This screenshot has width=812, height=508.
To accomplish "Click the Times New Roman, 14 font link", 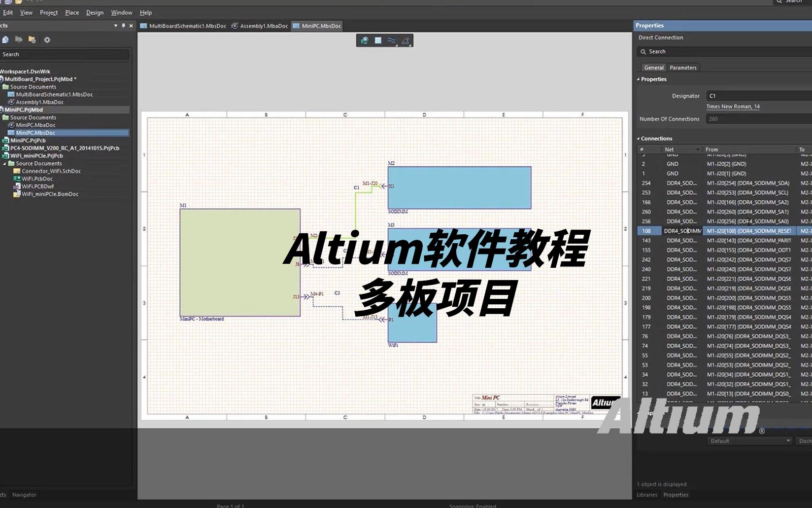I will coord(734,107).
